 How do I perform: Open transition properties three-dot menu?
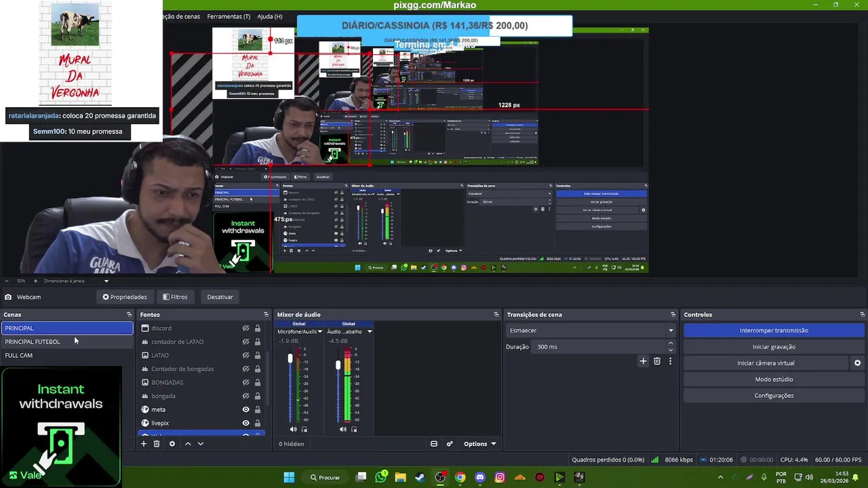670,361
